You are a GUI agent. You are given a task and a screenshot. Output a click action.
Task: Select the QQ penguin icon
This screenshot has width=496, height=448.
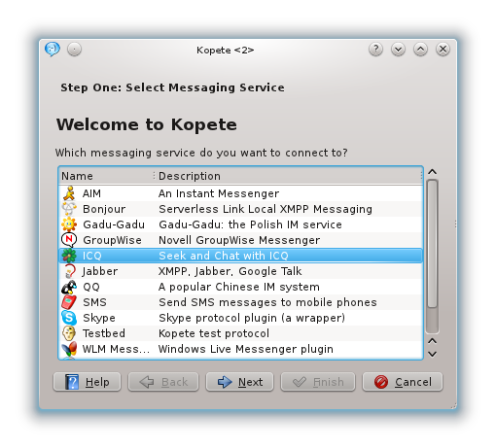click(69, 287)
